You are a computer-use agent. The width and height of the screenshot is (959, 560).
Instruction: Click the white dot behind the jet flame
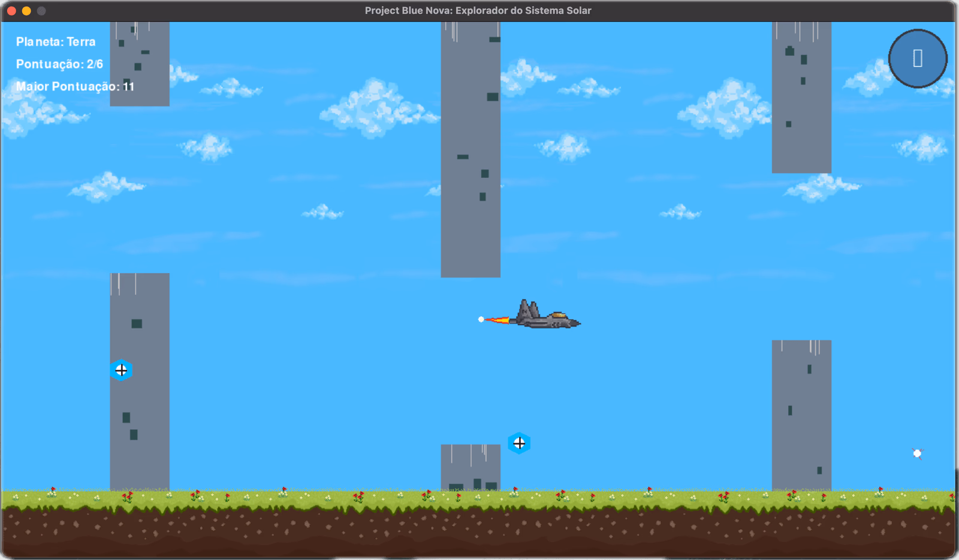[481, 319]
